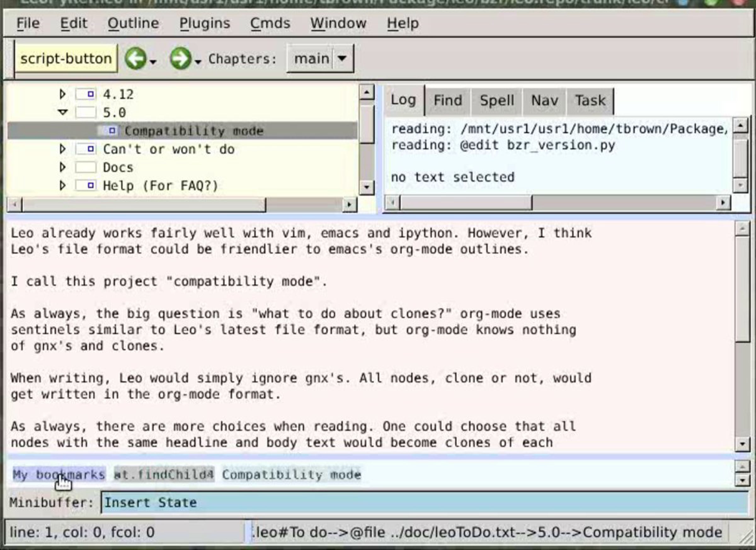The height and width of the screenshot is (550, 756).
Task: Click 'reading: @edit bzr_version.py' log line
Action: click(503, 145)
